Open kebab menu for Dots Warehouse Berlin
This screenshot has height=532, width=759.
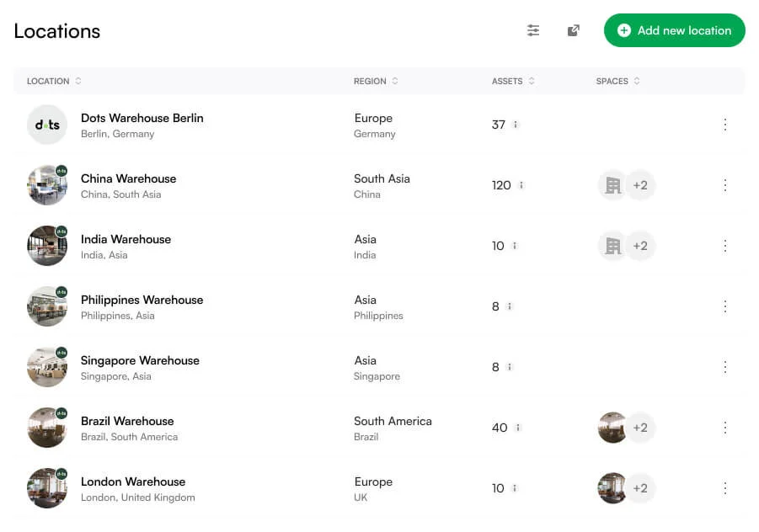pyautogui.click(x=724, y=125)
